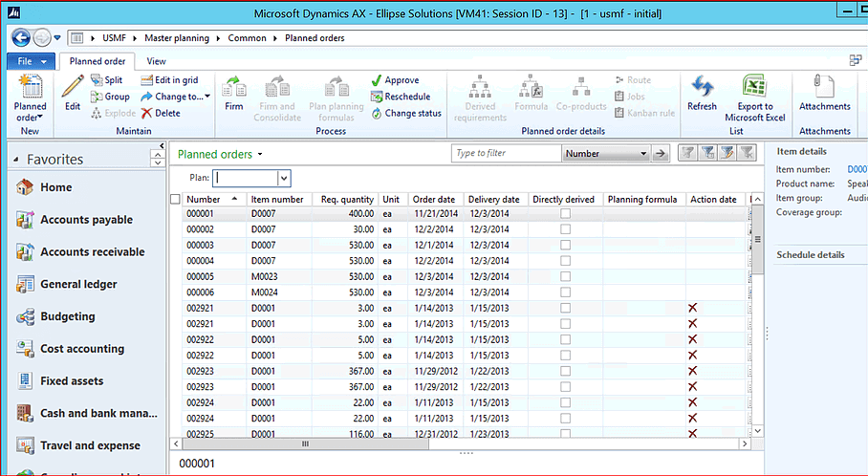This screenshot has height=476, width=868.
Task: Group planned orders in the ribbon
Action: point(110,97)
